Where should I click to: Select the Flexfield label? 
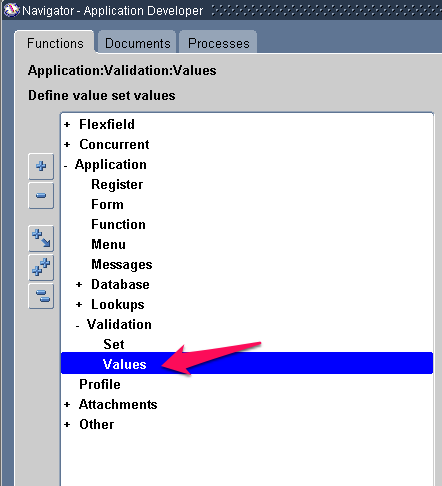tap(107, 124)
